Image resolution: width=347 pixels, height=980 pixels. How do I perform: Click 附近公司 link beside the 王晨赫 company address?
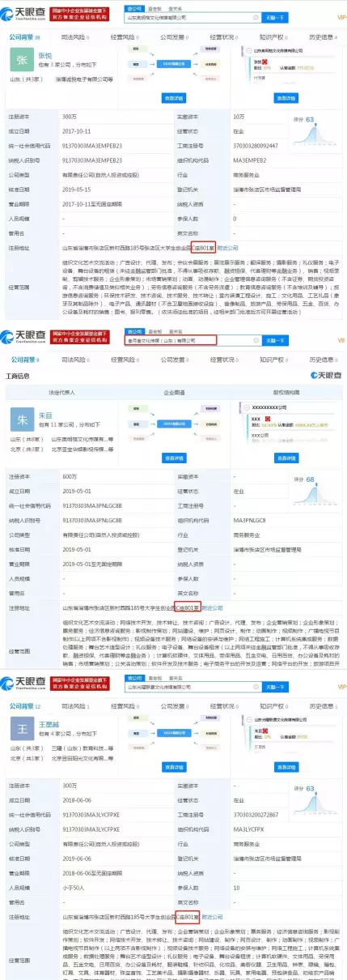(x=212, y=917)
